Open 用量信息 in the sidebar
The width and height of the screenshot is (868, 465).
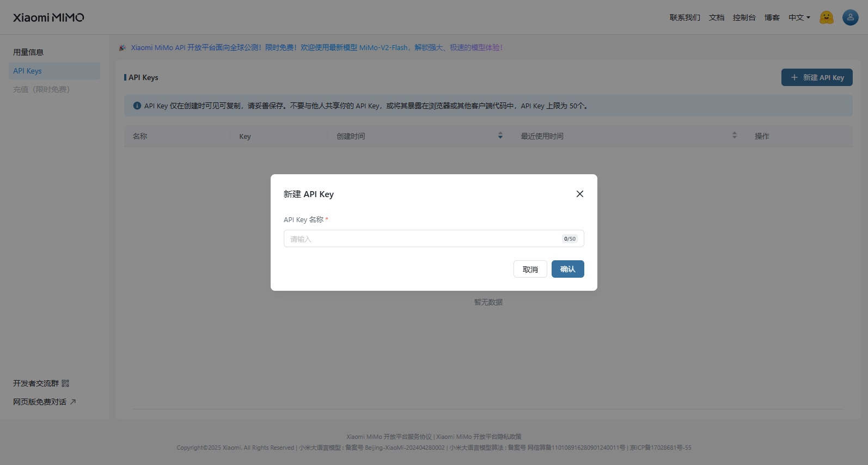pos(28,52)
